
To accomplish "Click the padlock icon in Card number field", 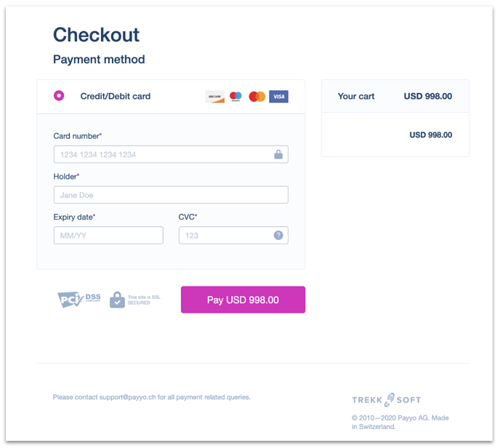I will point(278,154).
